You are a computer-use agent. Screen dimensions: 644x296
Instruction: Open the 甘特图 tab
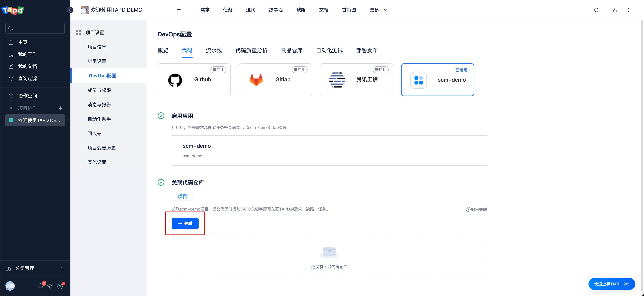tap(349, 10)
